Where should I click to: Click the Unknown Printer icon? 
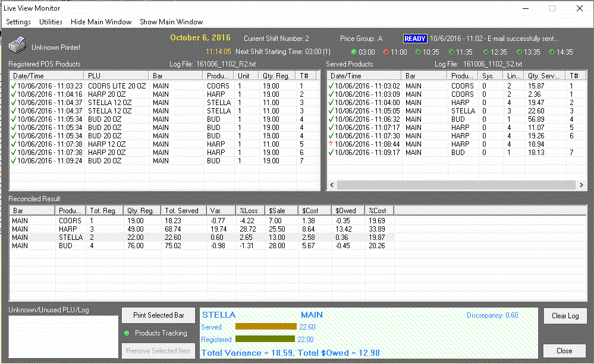click(17, 46)
